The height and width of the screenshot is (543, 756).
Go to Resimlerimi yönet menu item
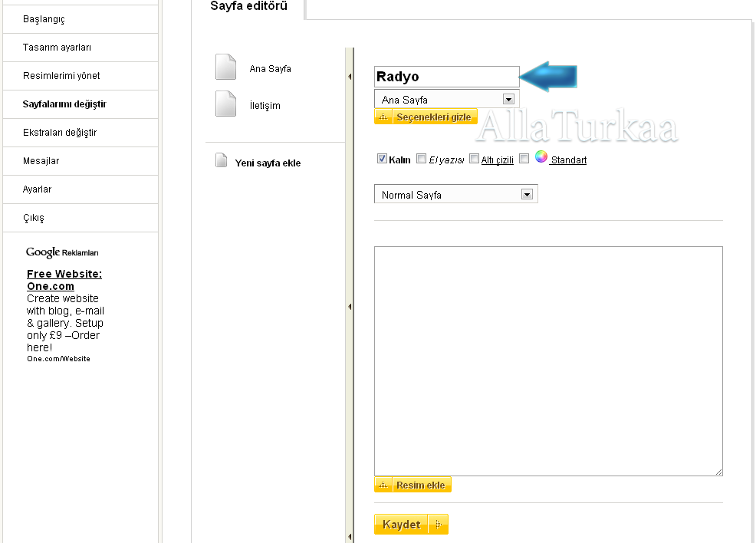61,76
